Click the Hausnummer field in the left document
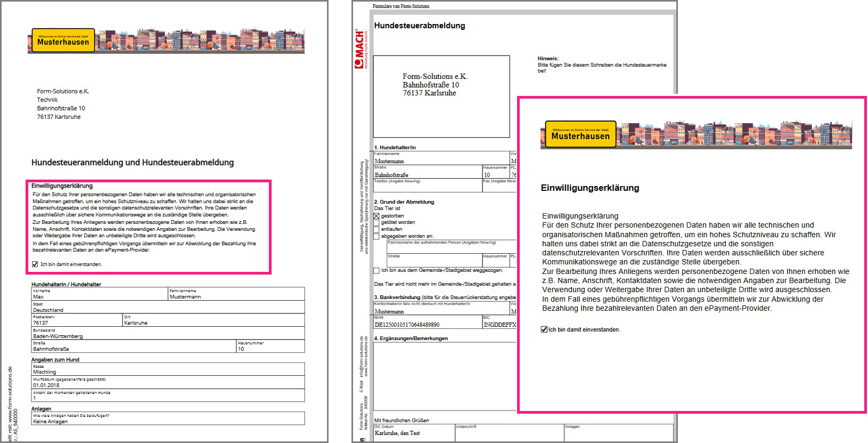The width and height of the screenshot is (868, 443). point(271,346)
